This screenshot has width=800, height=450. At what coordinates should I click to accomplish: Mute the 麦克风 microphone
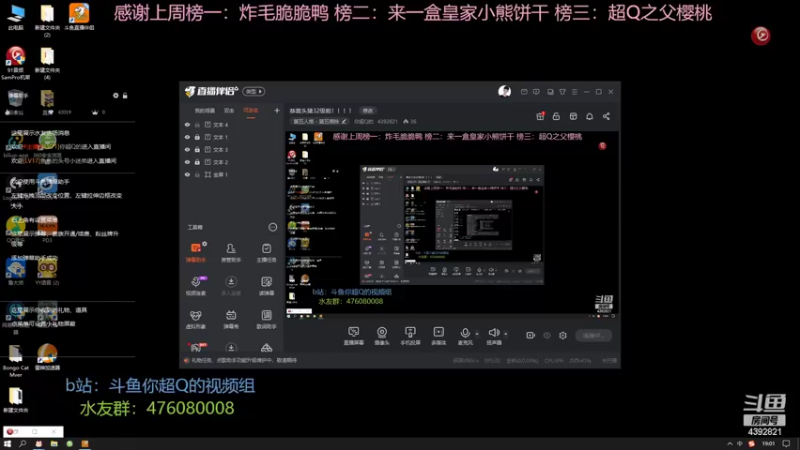coord(465,336)
